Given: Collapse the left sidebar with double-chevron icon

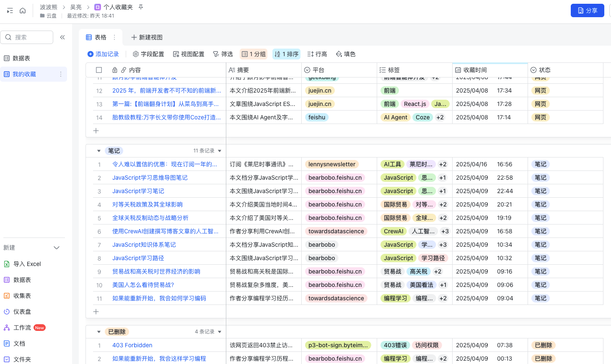Looking at the screenshot, I should coord(62,37).
